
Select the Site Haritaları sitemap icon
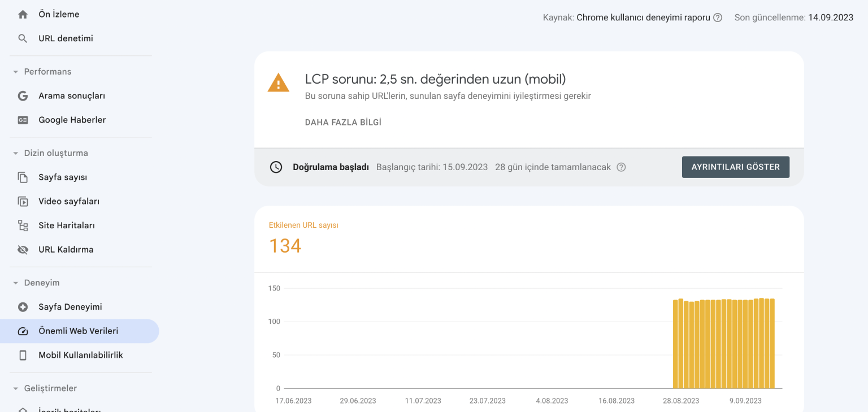tap(23, 225)
